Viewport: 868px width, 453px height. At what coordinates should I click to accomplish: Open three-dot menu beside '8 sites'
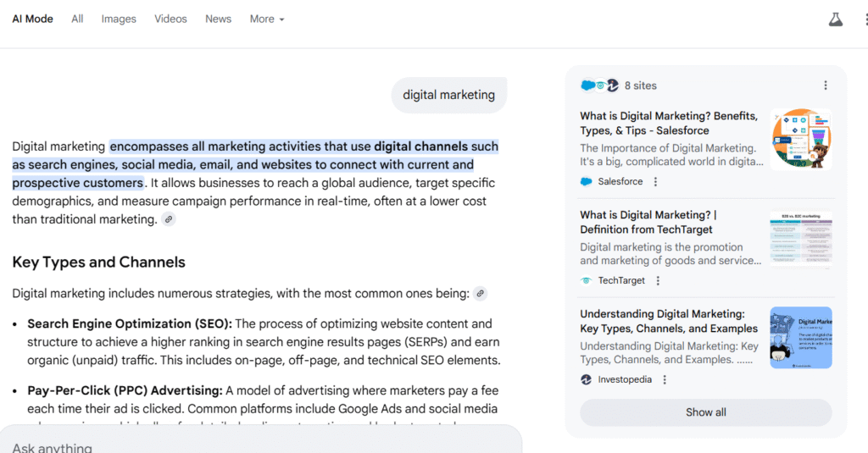tap(825, 86)
